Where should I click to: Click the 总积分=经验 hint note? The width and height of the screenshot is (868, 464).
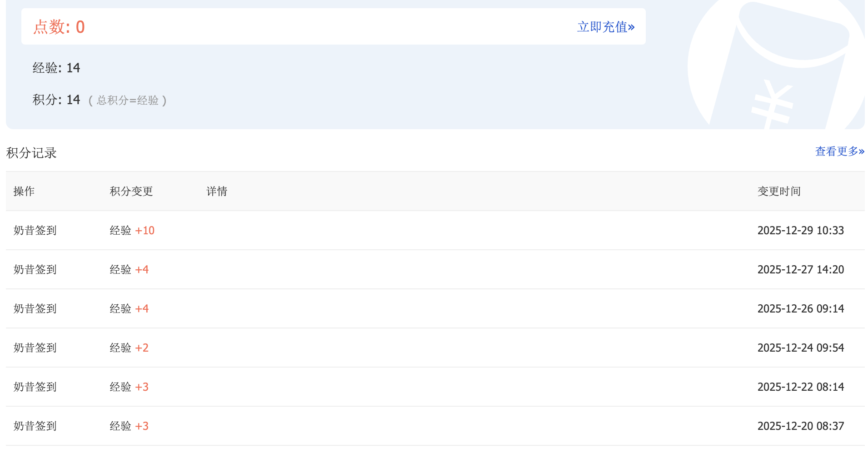pyautogui.click(x=128, y=101)
